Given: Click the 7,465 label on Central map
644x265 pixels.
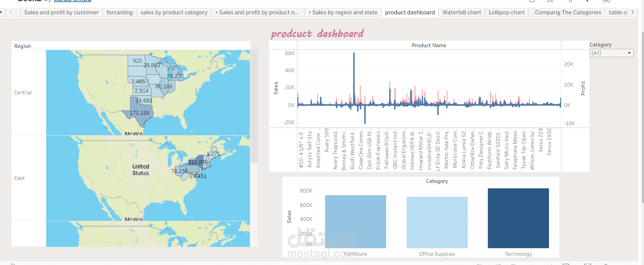Looking at the screenshot, I should click(x=138, y=82).
